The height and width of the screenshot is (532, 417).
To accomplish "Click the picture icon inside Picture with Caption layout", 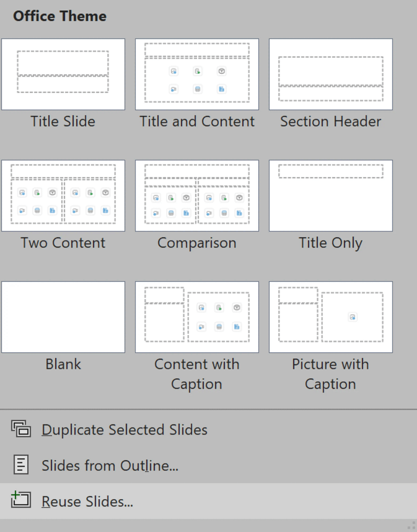I will pos(353,317).
